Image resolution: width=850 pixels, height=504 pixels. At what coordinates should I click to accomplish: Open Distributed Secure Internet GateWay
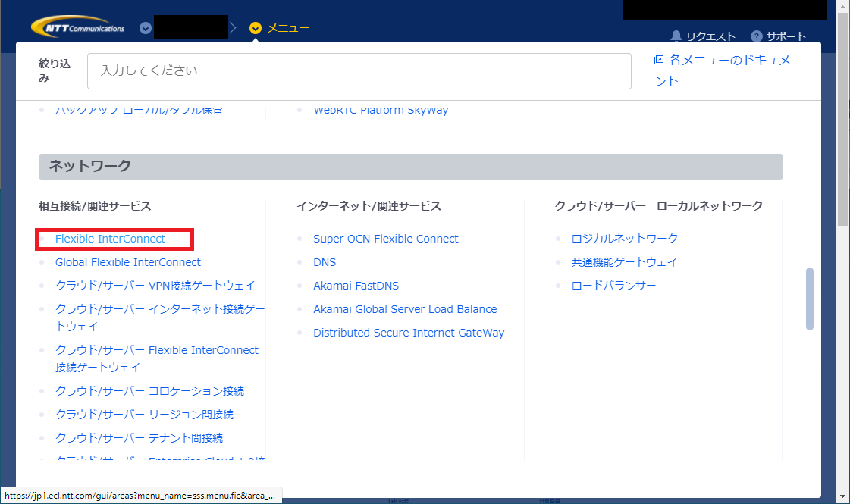point(409,333)
